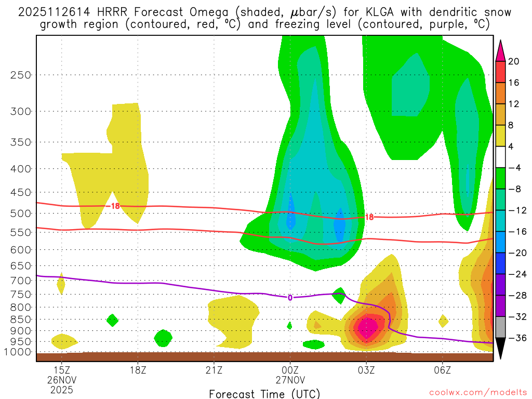The image size is (532, 399).
Task: Click the legend value -36
Action: click(517, 338)
